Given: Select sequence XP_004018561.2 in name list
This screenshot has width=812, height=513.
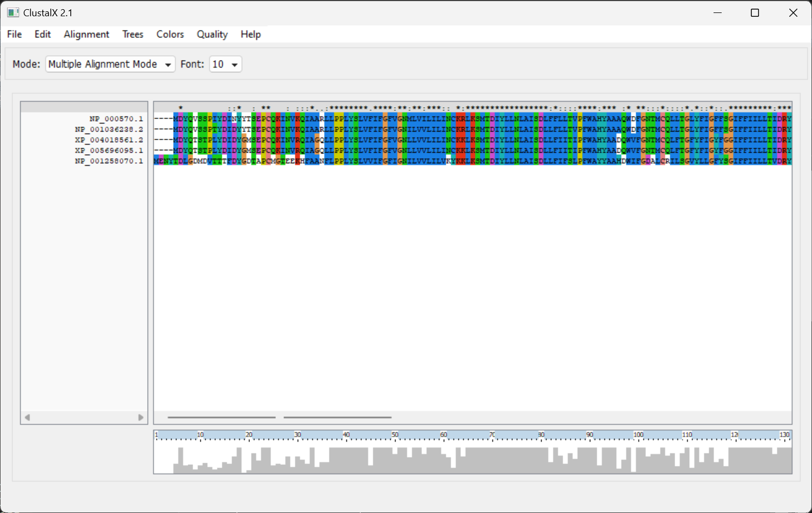Looking at the screenshot, I should tap(109, 140).
